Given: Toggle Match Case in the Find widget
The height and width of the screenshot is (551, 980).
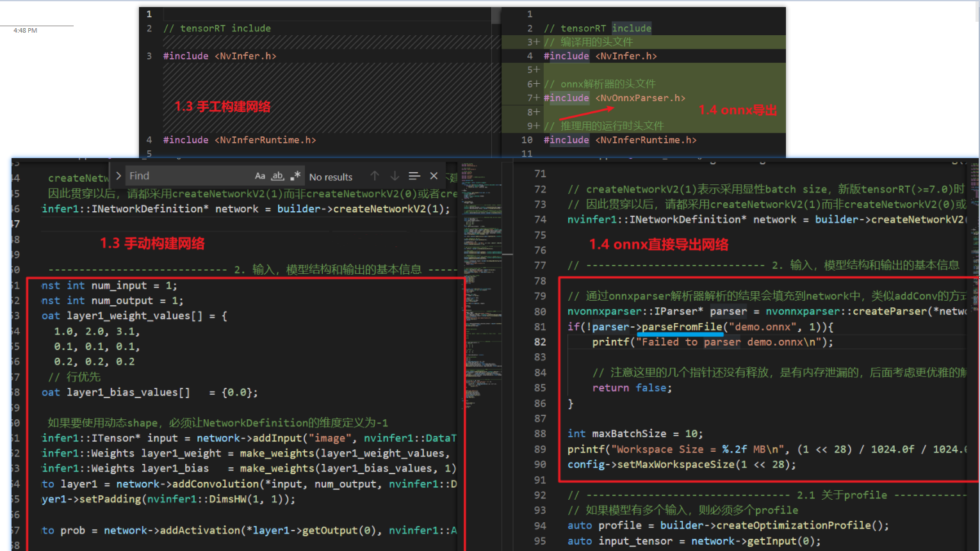Looking at the screenshot, I should tap(259, 176).
